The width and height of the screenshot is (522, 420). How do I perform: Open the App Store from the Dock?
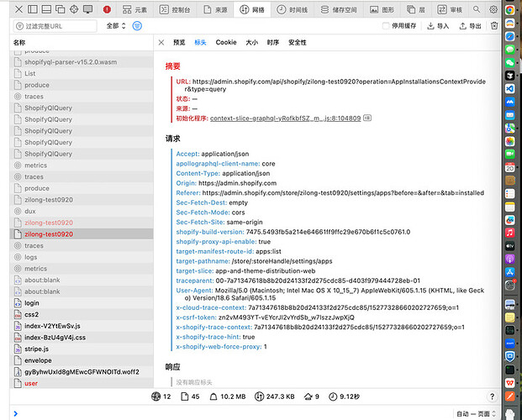(509, 272)
